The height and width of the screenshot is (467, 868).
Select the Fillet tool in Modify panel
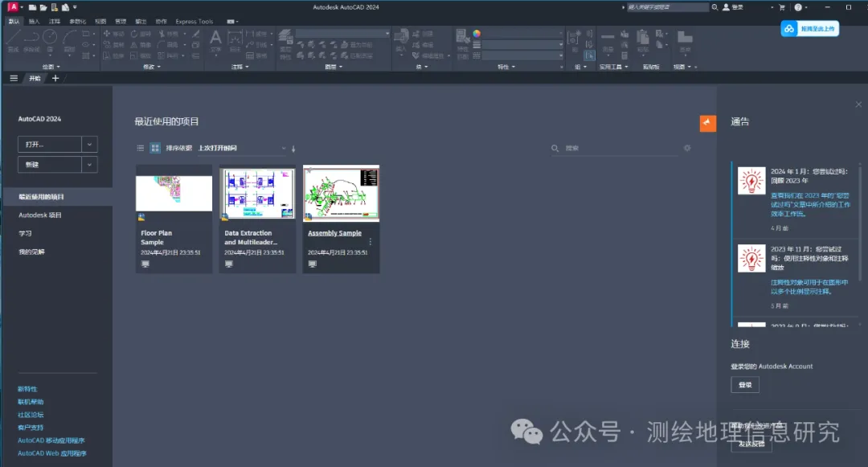(168, 45)
